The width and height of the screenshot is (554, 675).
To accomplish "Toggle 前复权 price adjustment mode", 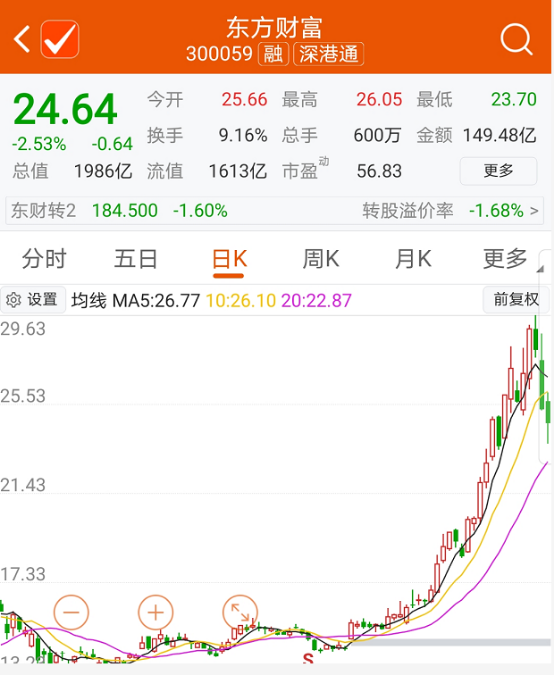I will pyautogui.click(x=515, y=299).
